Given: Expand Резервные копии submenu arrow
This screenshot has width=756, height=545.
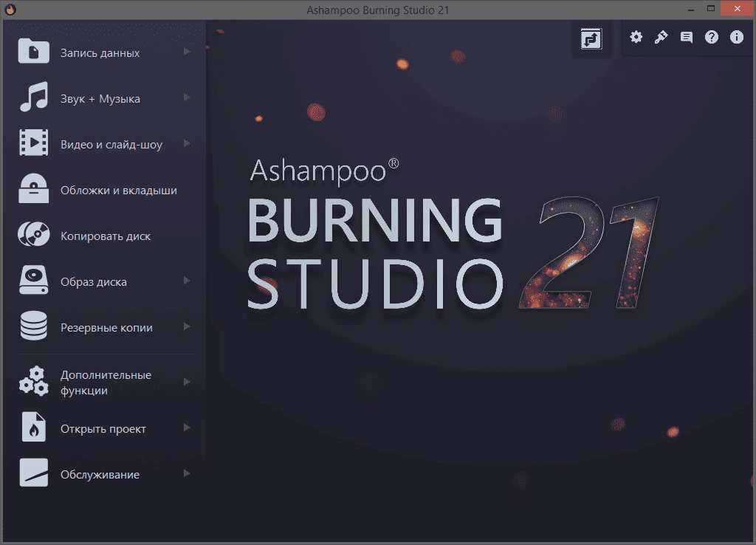Looking at the screenshot, I should click(x=187, y=326).
